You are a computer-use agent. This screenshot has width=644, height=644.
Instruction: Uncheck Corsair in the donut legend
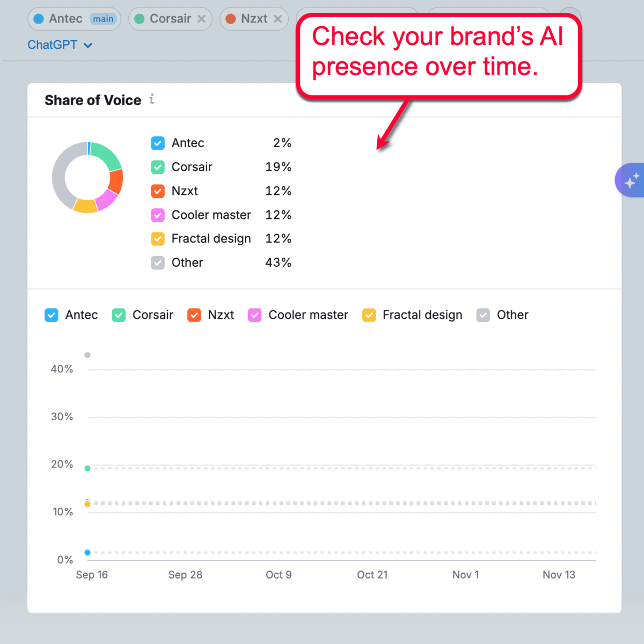158,167
